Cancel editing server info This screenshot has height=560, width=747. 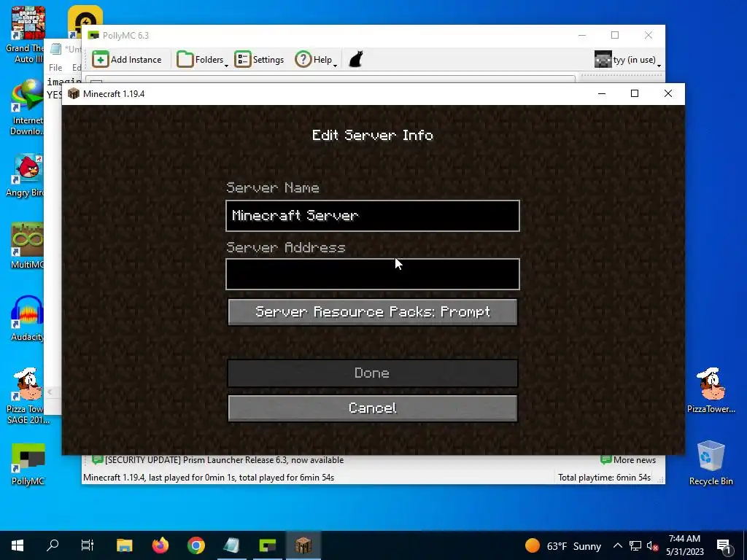(x=373, y=408)
